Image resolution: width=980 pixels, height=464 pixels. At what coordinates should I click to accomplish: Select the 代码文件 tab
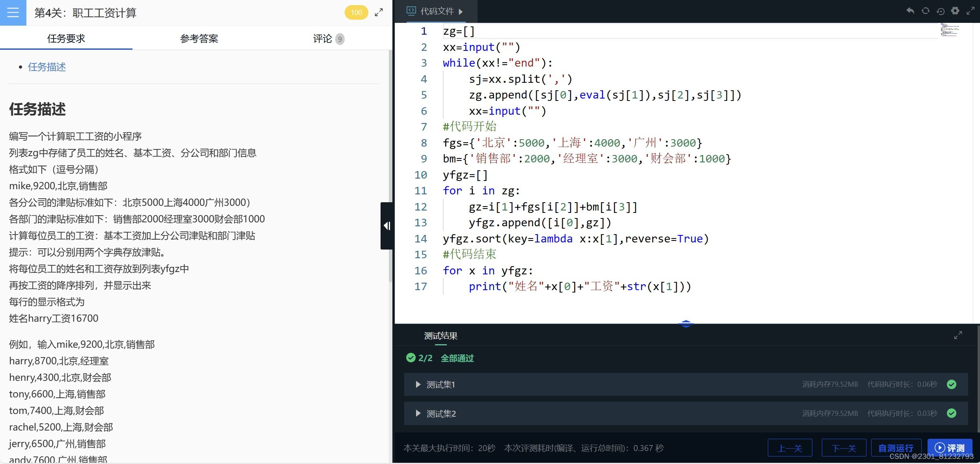coord(435,11)
